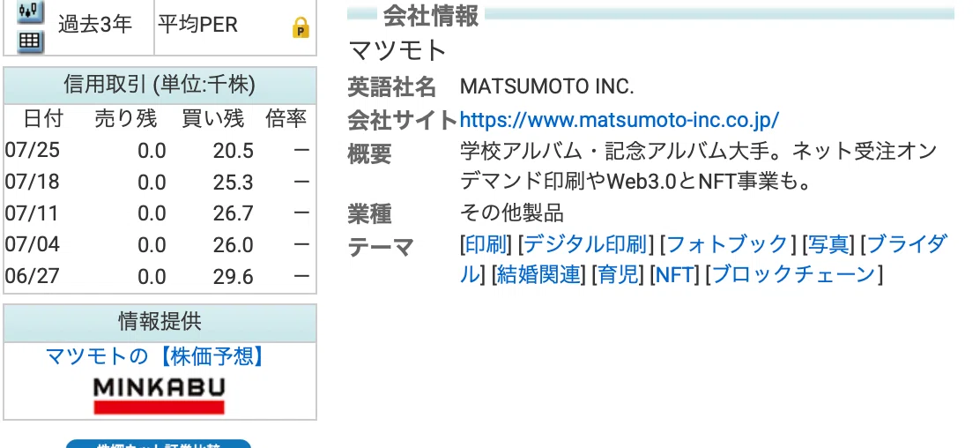Click the 信用取引 (単位:千株) table header
Viewport: 980px width, 448px height.
click(160, 85)
